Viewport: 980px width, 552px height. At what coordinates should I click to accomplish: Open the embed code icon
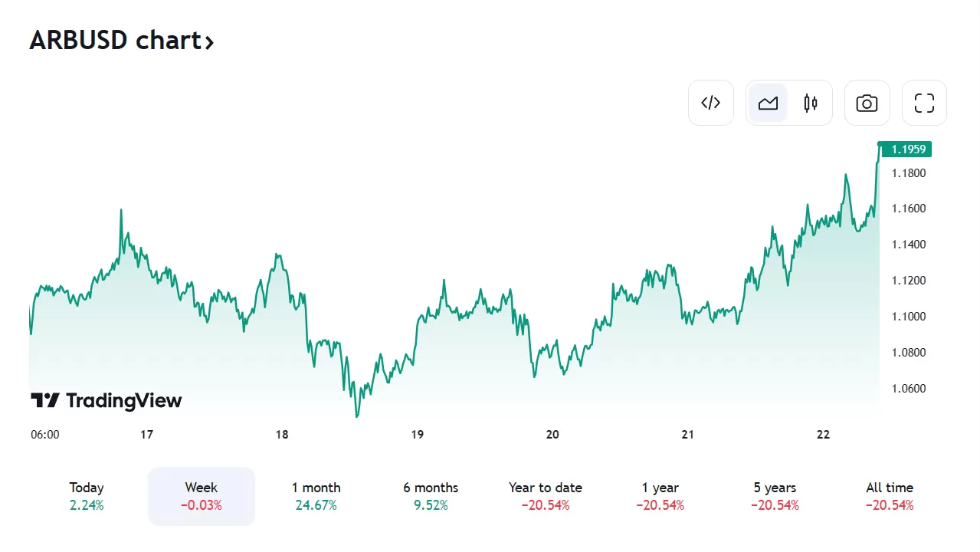[711, 103]
